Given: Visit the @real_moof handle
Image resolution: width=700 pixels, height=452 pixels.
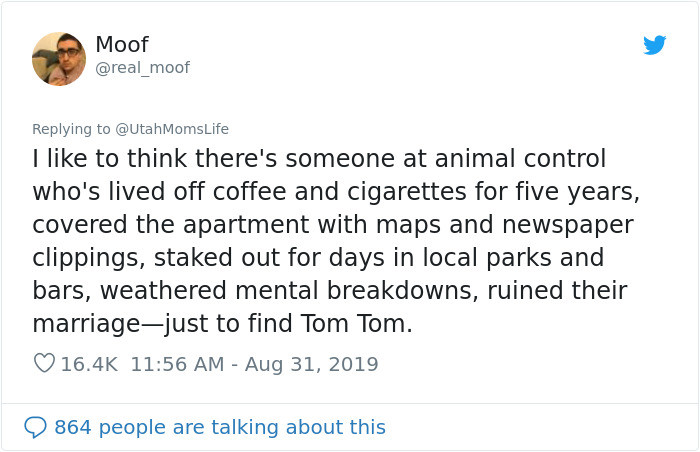Looking at the screenshot, I should coord(142,68).
